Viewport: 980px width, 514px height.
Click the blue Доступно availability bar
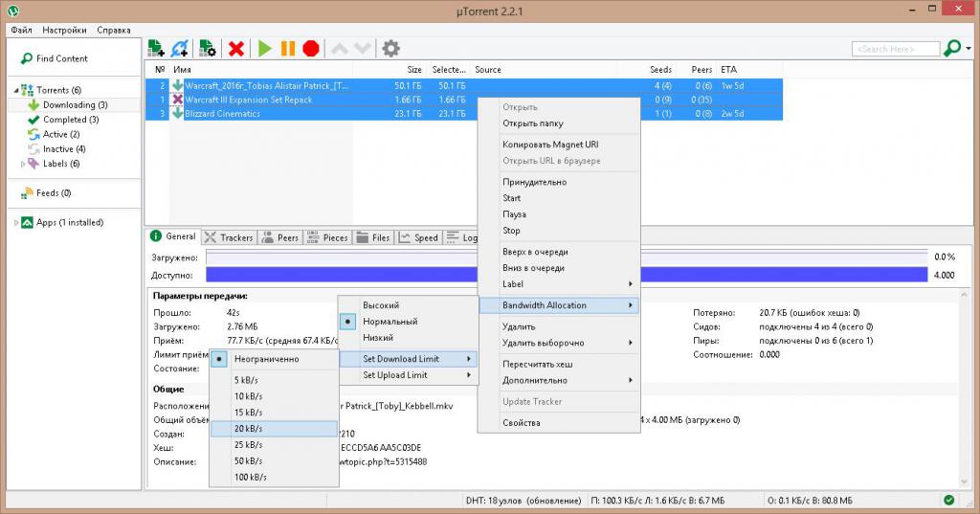[567, 275]
